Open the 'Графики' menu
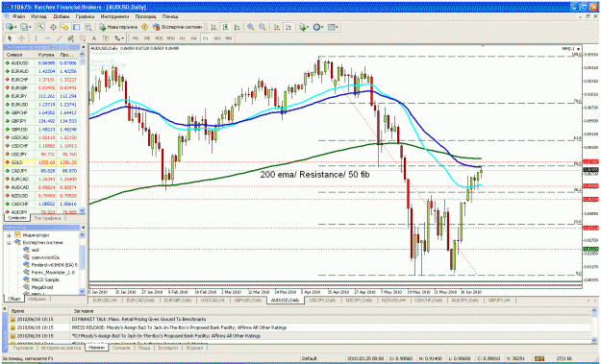This screenshot has height=364, width=601. pyautogui.click(x=85, y=16)
